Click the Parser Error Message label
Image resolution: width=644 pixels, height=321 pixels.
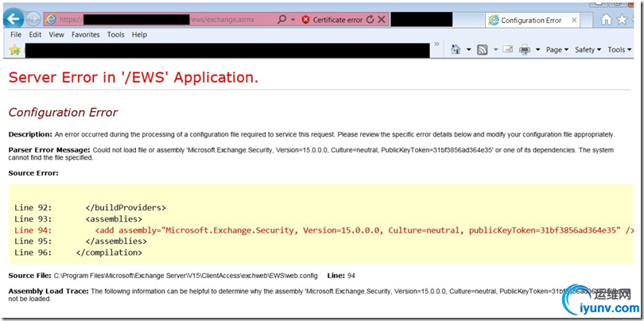coord(49,150)
